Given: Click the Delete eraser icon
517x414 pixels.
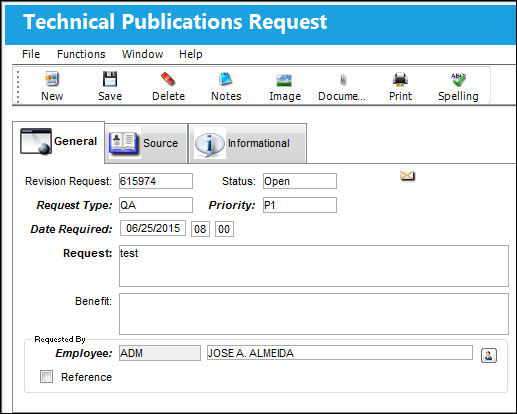Looking at the screenshot, I should pos(168,79).
